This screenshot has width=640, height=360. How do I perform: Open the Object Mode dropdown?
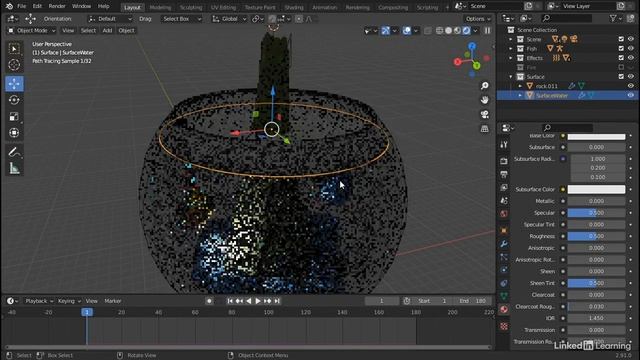pyautogui.click(x=32, y=31)
